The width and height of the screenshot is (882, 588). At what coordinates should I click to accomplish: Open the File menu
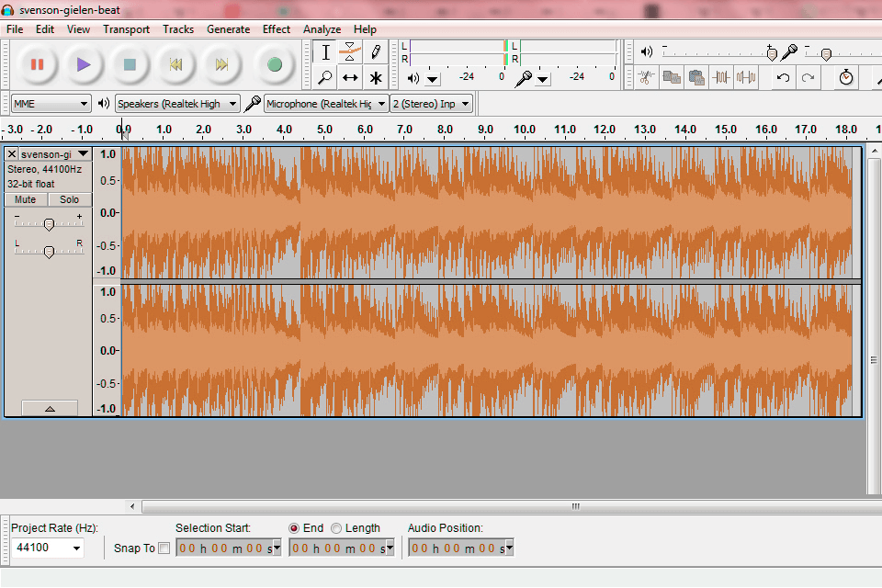tap(15, 29)
